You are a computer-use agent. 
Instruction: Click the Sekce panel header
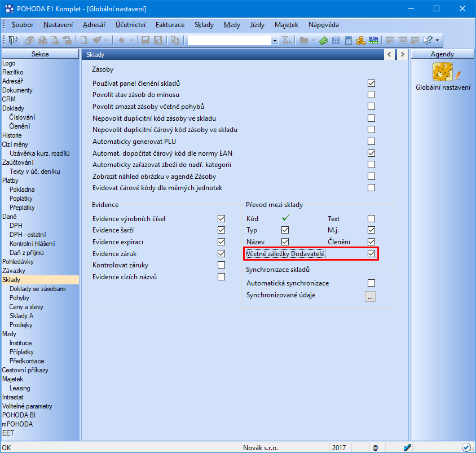click(40, 54)
